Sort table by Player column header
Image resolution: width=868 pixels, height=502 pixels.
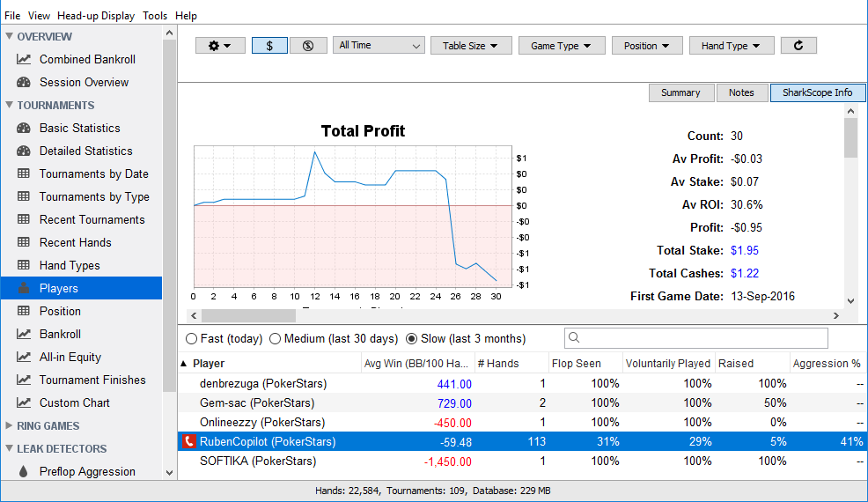[269, 364]
